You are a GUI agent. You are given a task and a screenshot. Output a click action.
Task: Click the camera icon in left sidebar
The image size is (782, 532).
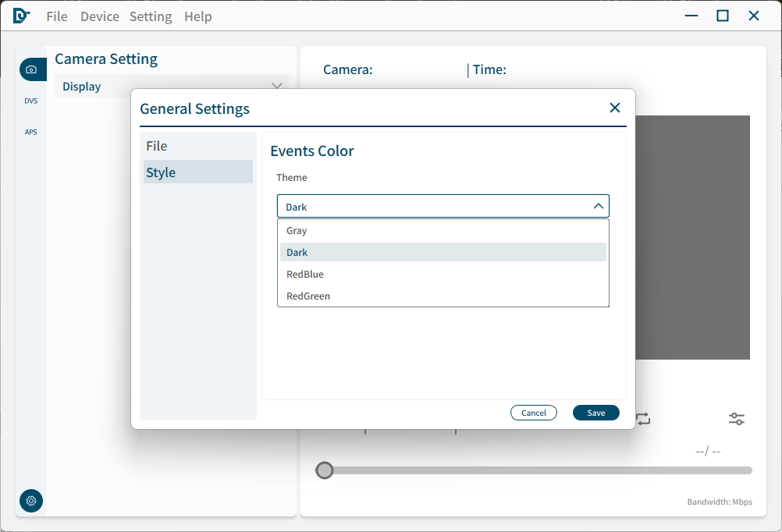click(31, 69)
